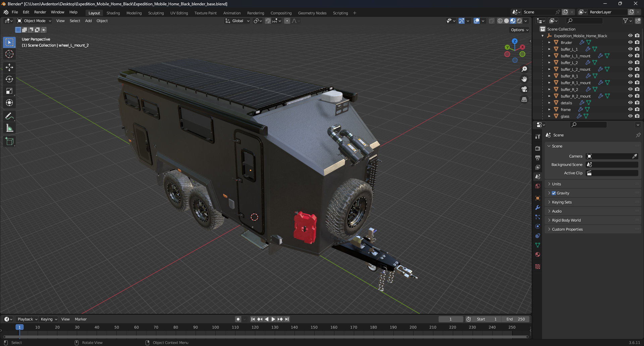Disable buffer_R_2 render camera icon
Image resolution: width=644 pixels, height=346 pixels.
(637, 89)
